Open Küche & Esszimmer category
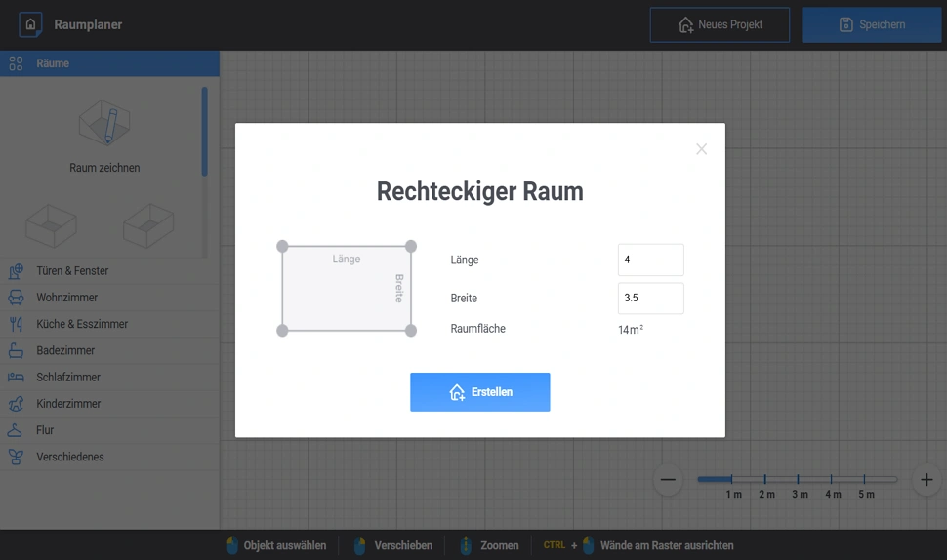 tap(109, 324)
